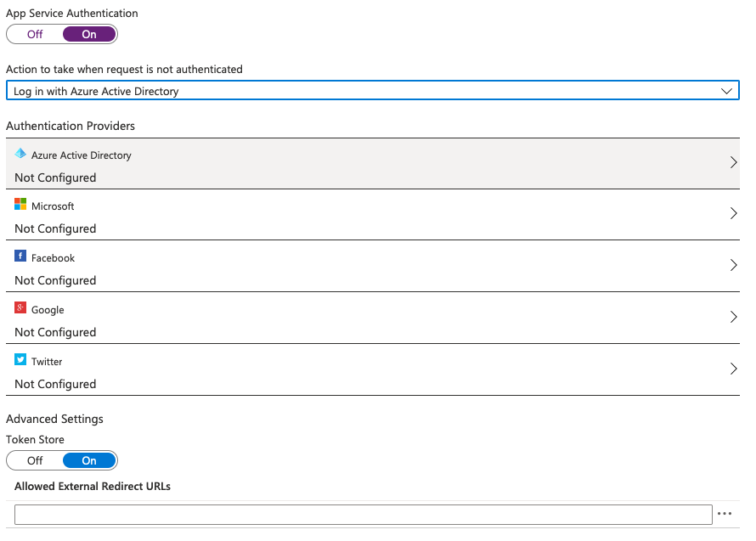Expand Azure Active Directory chevron arrow
Image resolution: width=756 pixels, height=541 pixels.
coord(733,162)
